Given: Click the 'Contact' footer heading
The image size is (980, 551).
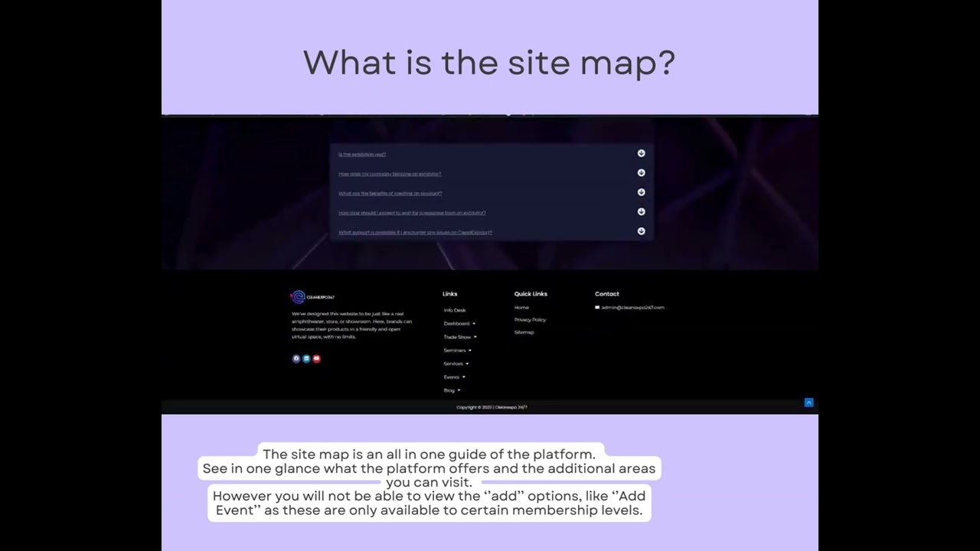Looking at the screenshot, I should [x=607, y=294].
